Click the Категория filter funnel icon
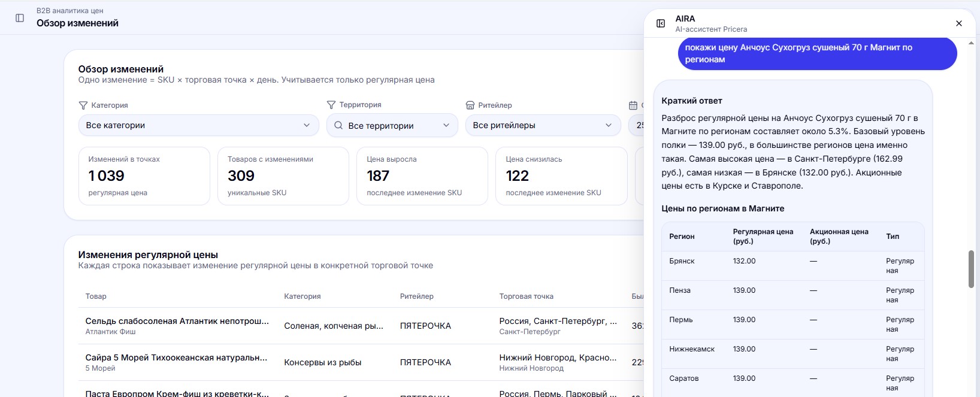980x397 pixels. pos(83,105)
